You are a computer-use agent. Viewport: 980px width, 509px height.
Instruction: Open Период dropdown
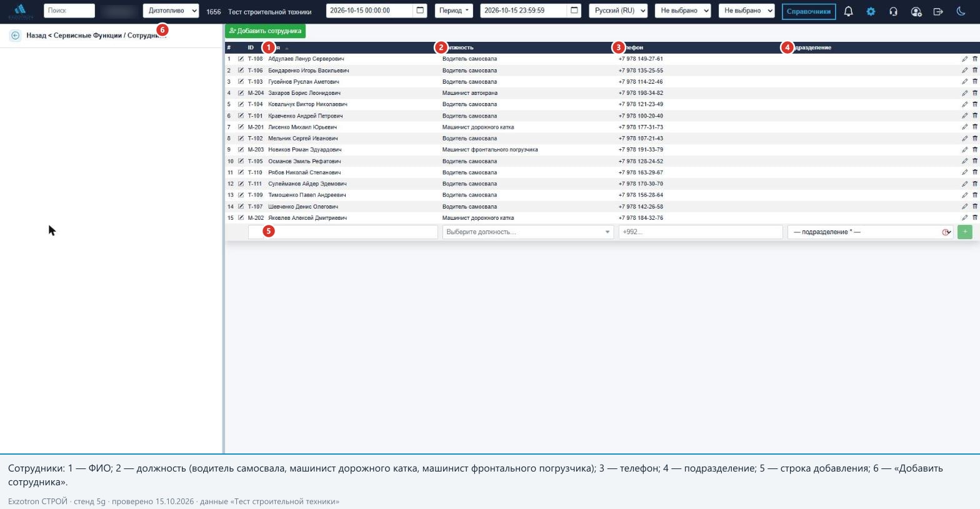[x=454, y=11]
